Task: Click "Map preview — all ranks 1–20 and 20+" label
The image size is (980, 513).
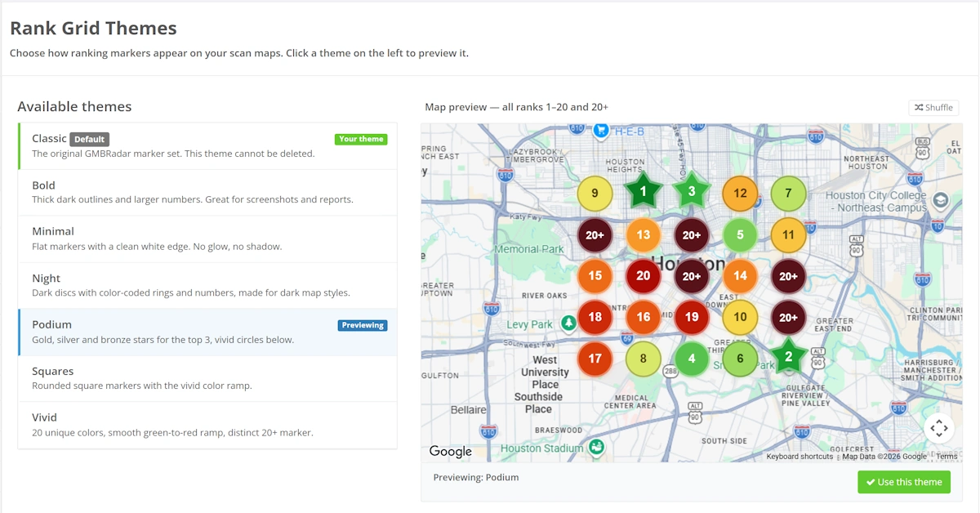Action: [x=516, y=107]
